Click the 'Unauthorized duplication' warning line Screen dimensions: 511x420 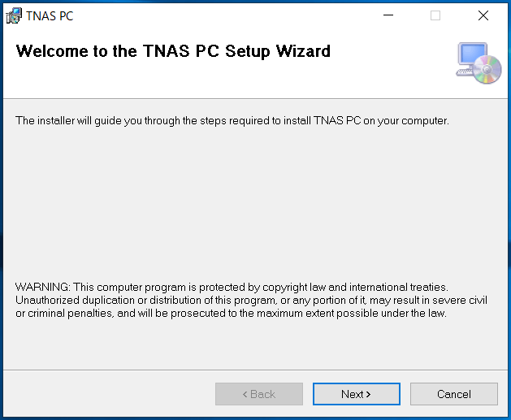coord(251,300)
